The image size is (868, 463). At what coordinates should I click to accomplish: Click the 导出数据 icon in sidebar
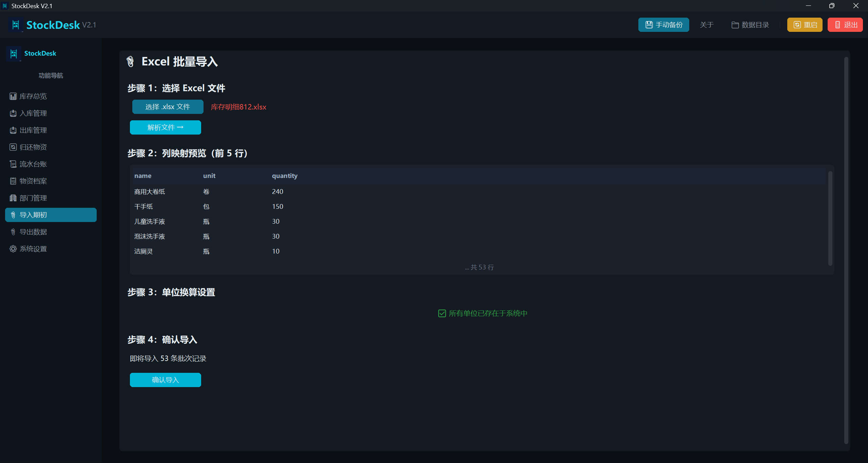[13, 232]
